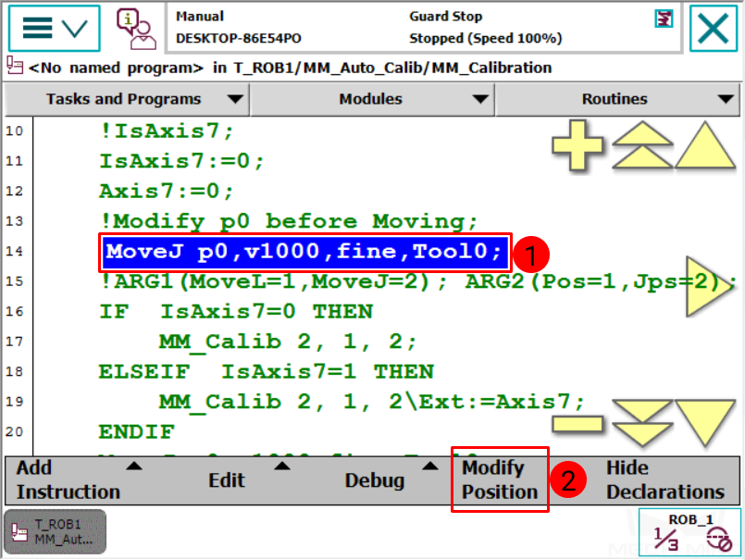Click the program path icon beside No named program
745x560 pixels.
tap(15, 66)
